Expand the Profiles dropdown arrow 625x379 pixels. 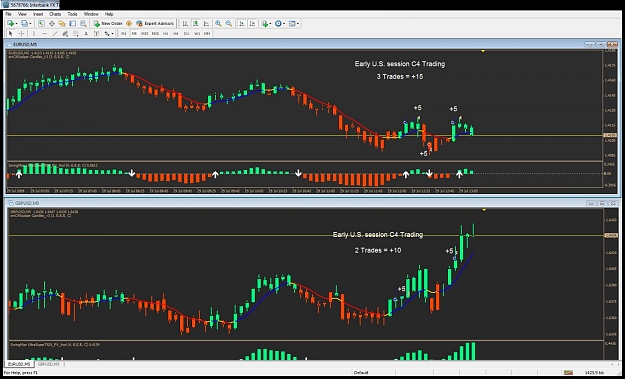click(30, 24)
